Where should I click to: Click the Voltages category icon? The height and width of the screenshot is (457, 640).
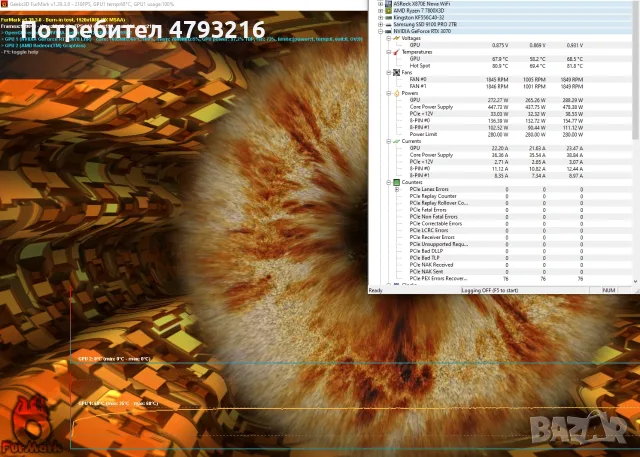(x=396, y=38)
